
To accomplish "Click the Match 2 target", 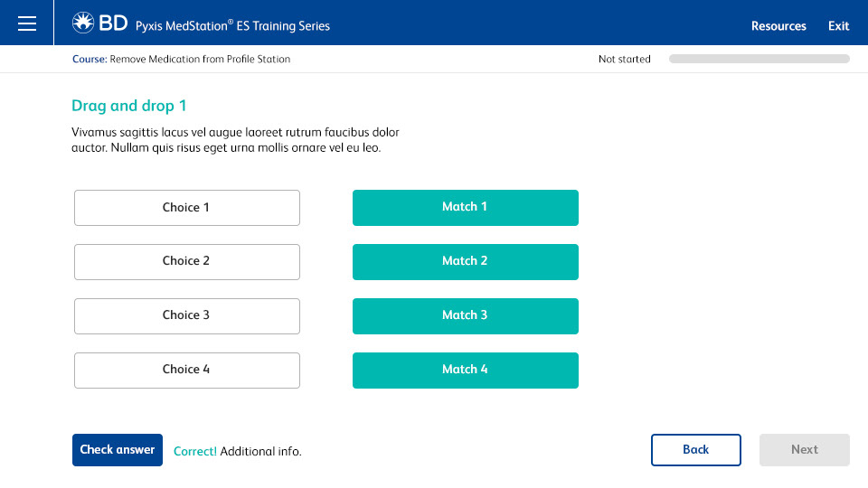I will coord(466,262).
